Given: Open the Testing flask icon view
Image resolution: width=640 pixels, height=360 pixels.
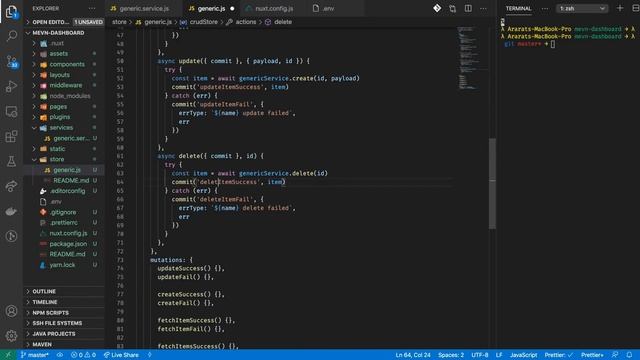Looking at the screenshot, I should pos(11,161).
